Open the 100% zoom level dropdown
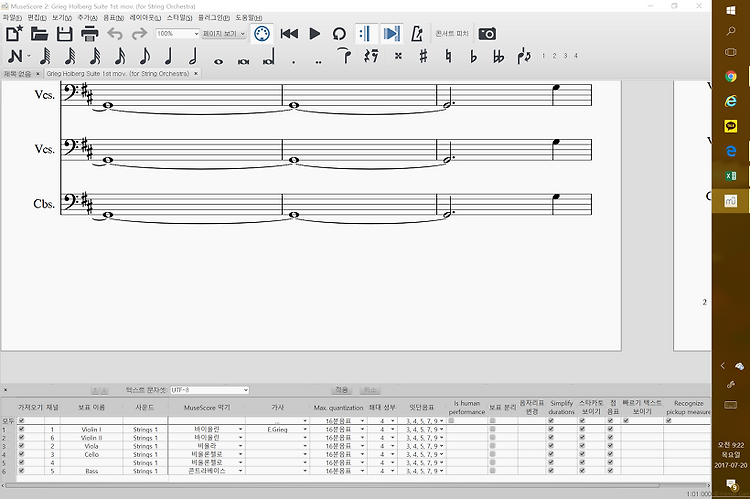The width and height of the screenshot is (750, 499). coord(177,33)
